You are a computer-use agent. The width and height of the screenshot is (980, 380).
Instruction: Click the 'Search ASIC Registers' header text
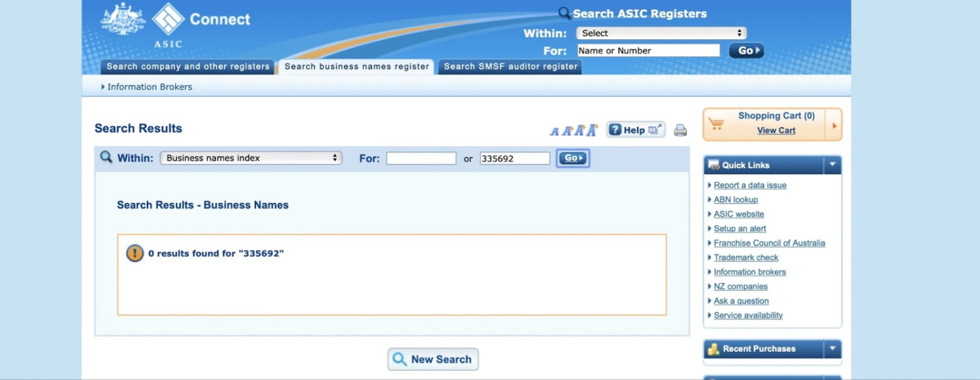pyautogui.click(x=640, y=14)
